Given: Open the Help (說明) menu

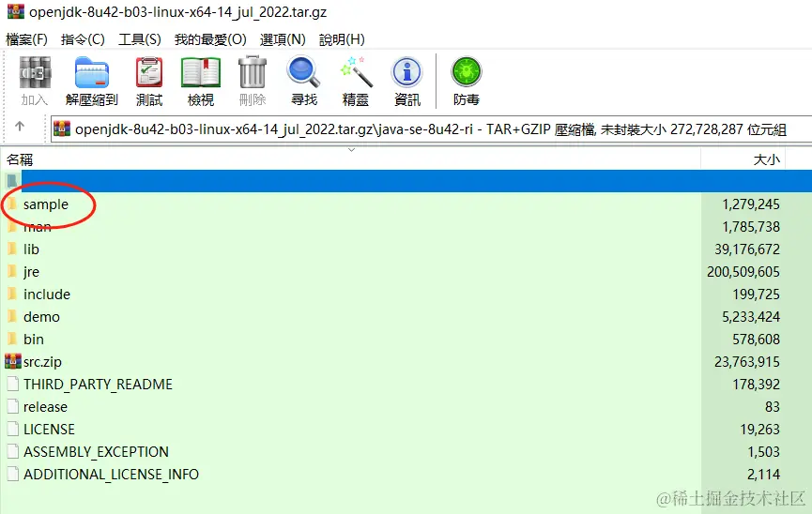Looking at the screenshot, I should click(x=342, y=39).
